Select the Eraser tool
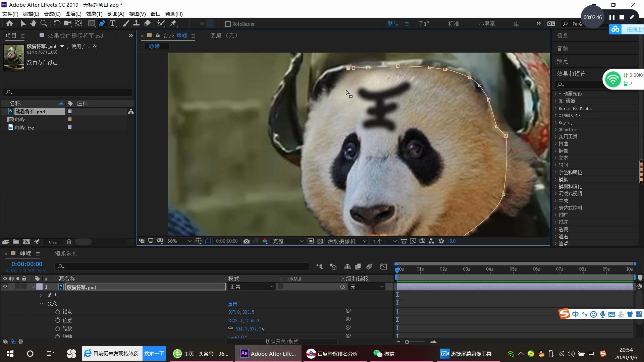This screenshot has width=644, height=362. tap(147, 23)
